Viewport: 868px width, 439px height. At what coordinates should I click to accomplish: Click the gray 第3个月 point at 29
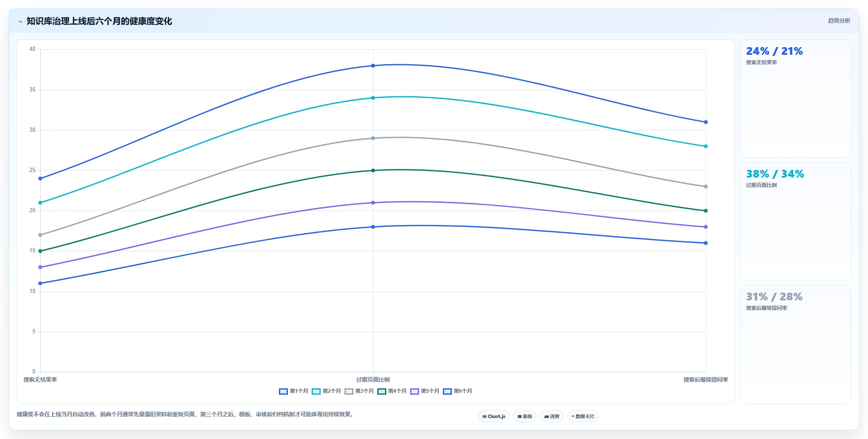(373, 138)
